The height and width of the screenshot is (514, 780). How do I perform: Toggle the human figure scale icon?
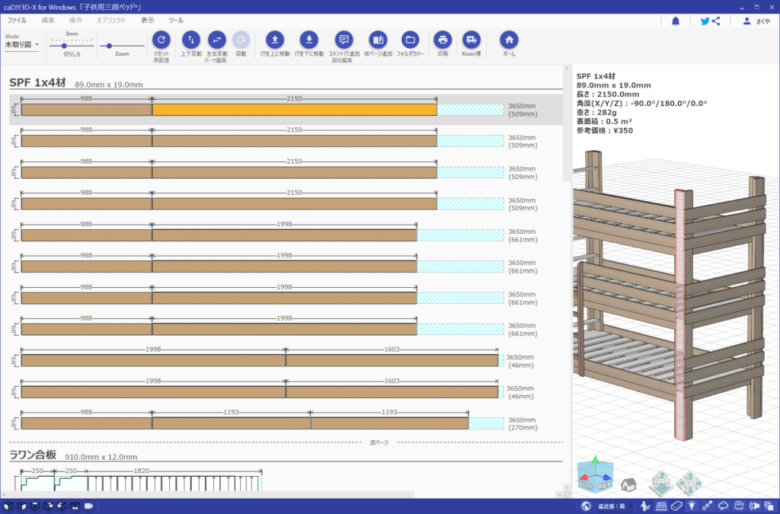[x=645, y=507]
